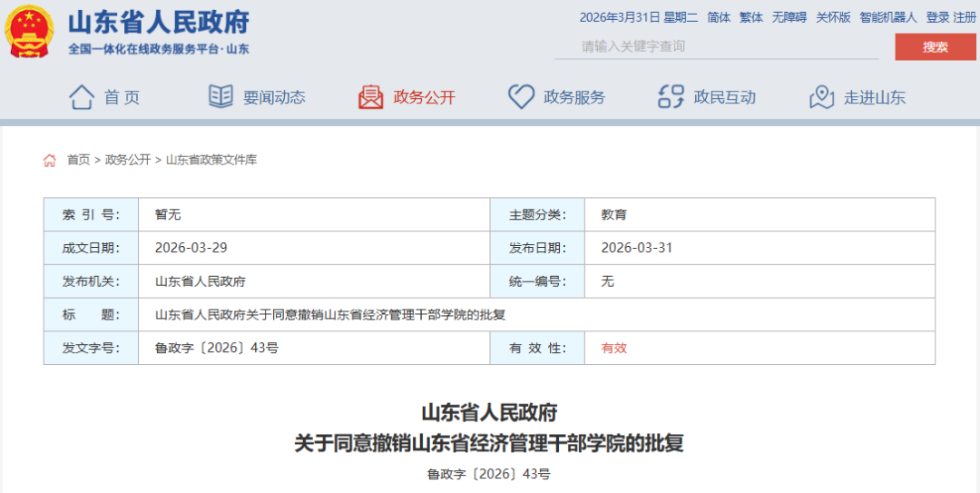Enable 无障碍 accessibility mode
The image size is (980, 493).
click(x=789, y=17)
